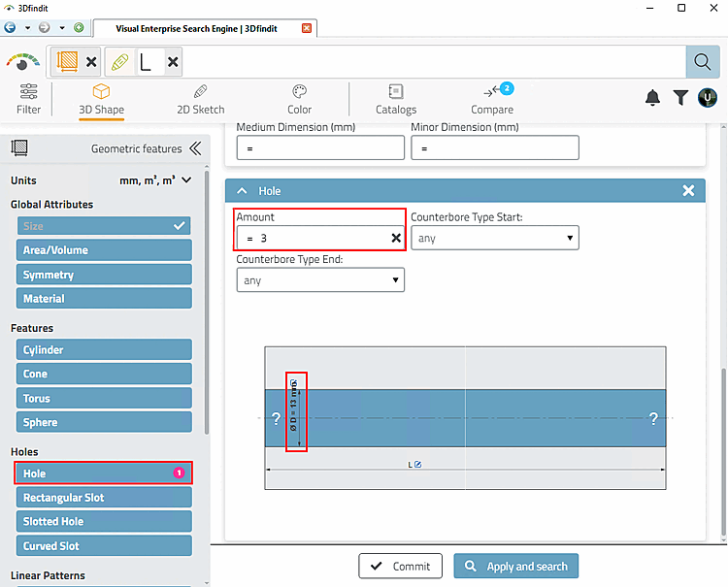
Task: Open the Filter sliders panel
Action: (x=29, y=99)
